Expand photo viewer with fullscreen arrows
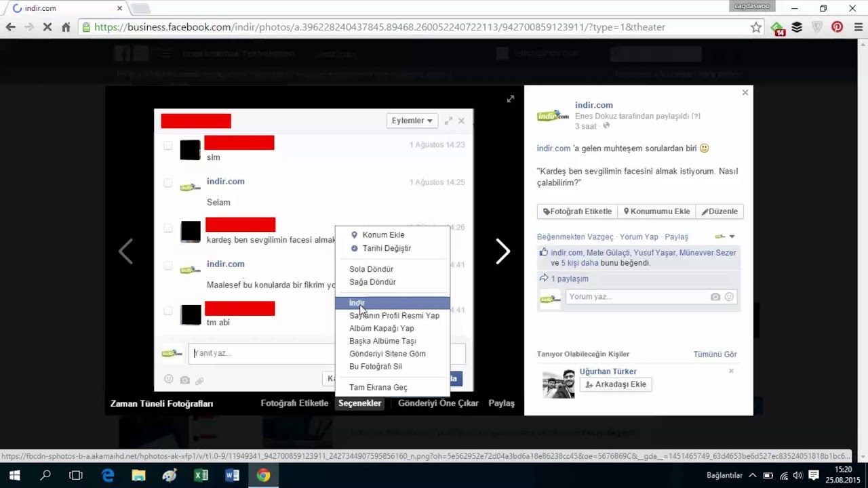 pos(511,99)
